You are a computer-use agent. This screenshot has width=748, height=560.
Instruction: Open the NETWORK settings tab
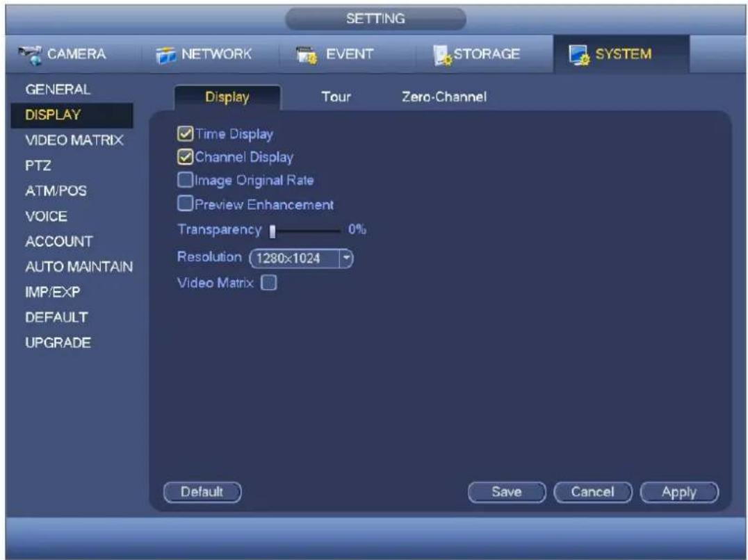click(211, 54)
